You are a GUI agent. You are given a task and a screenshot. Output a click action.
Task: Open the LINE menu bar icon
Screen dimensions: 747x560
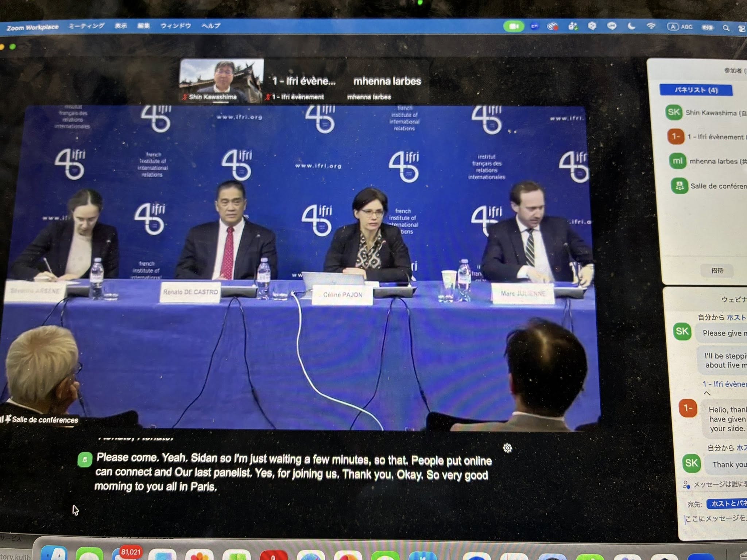pyautogui.click(x=612, y=26)
